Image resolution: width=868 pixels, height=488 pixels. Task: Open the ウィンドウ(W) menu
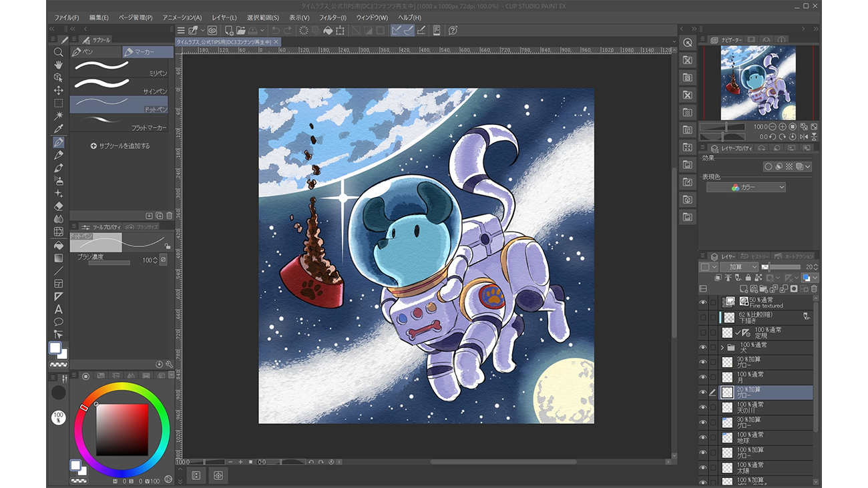[x=373, y=17]
